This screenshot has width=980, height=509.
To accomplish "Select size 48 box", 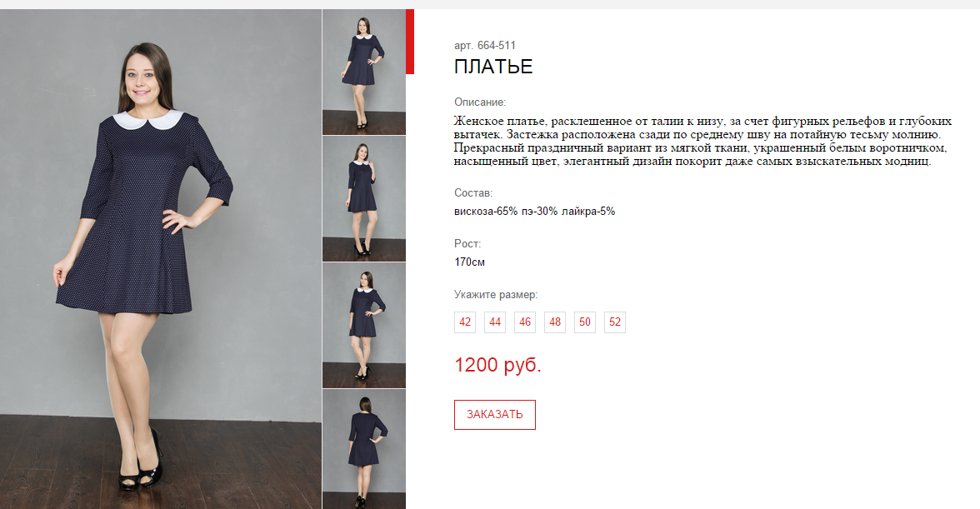I will click(x=555, y=322).
